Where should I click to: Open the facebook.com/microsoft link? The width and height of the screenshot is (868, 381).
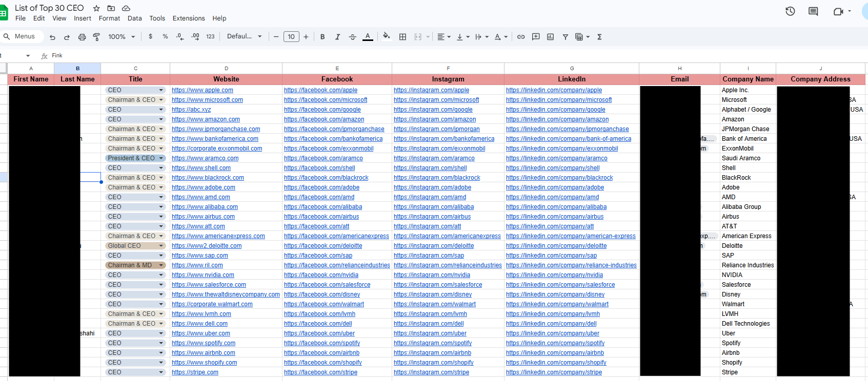tap(326, 100)
